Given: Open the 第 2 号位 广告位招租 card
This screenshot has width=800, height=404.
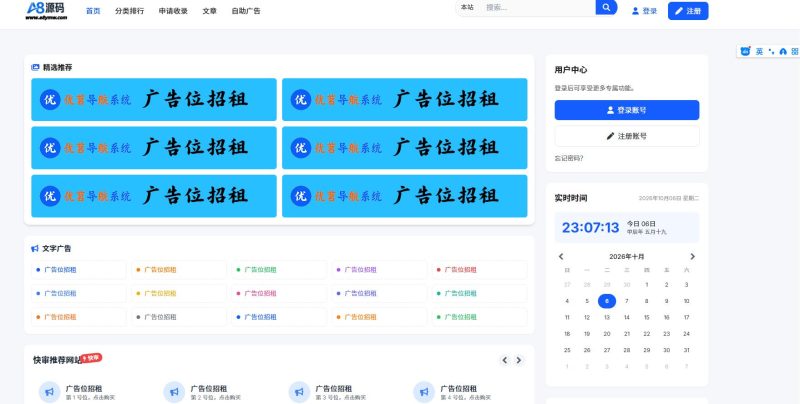Looking at the screenshot, I should click(216, 392).
